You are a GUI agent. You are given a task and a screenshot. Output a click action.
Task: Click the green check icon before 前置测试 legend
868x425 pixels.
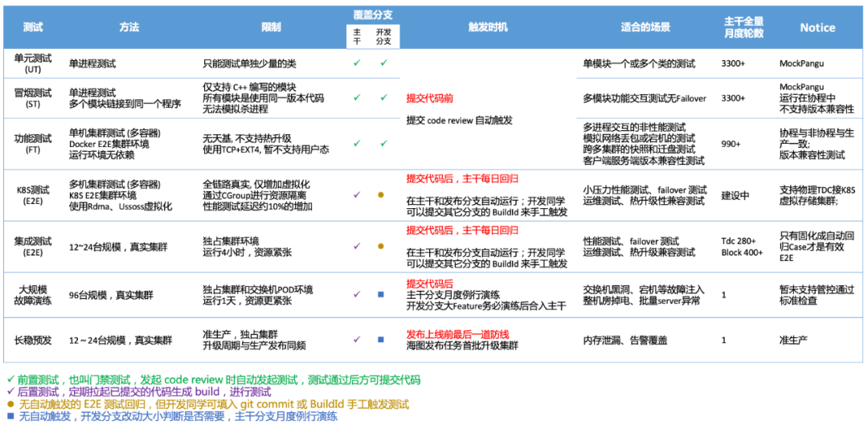tap(10, 379)
